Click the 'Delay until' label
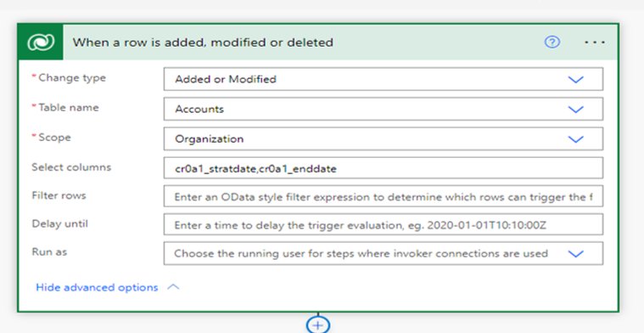The image size is (644, 333). pos(59,223)
